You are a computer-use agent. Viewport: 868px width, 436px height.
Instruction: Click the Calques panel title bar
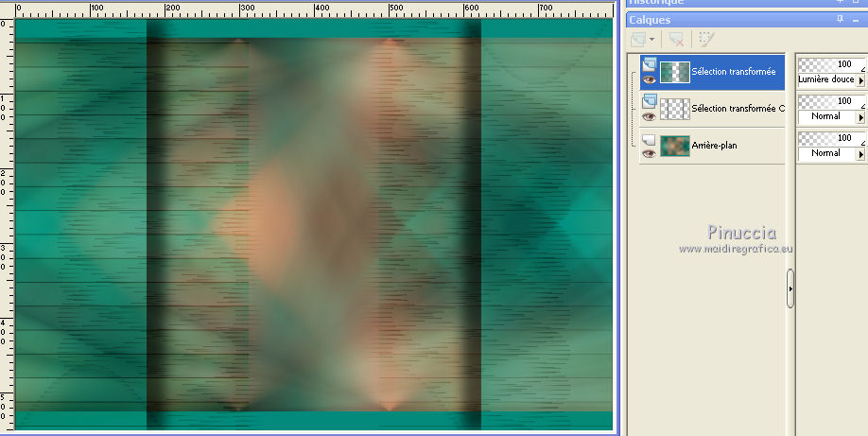(746, 20)
